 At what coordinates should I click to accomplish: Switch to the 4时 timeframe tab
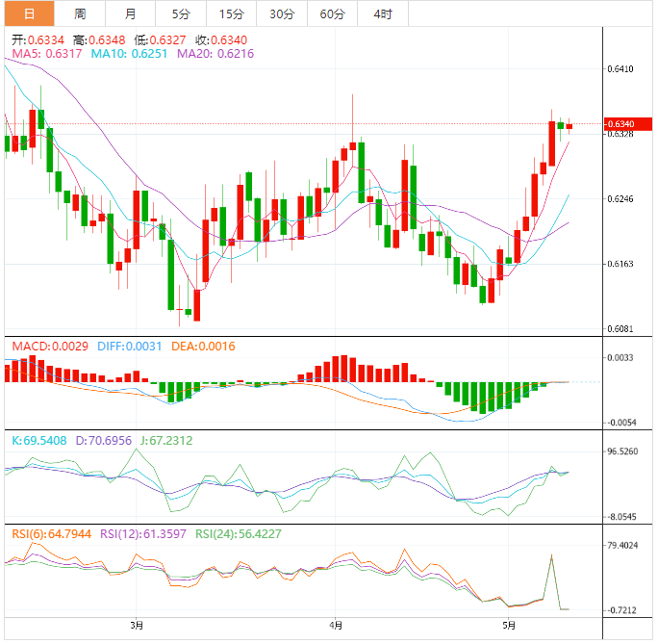(382, 13)
